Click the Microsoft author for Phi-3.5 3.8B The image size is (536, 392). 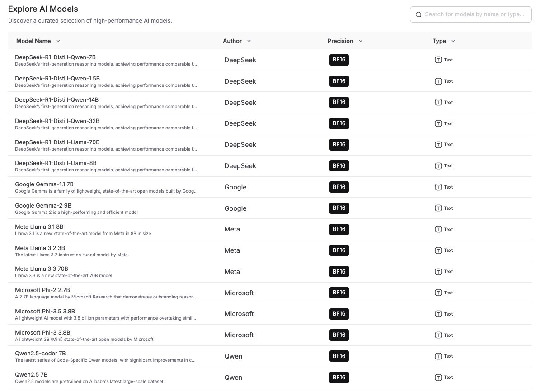[x=239, y=314]
